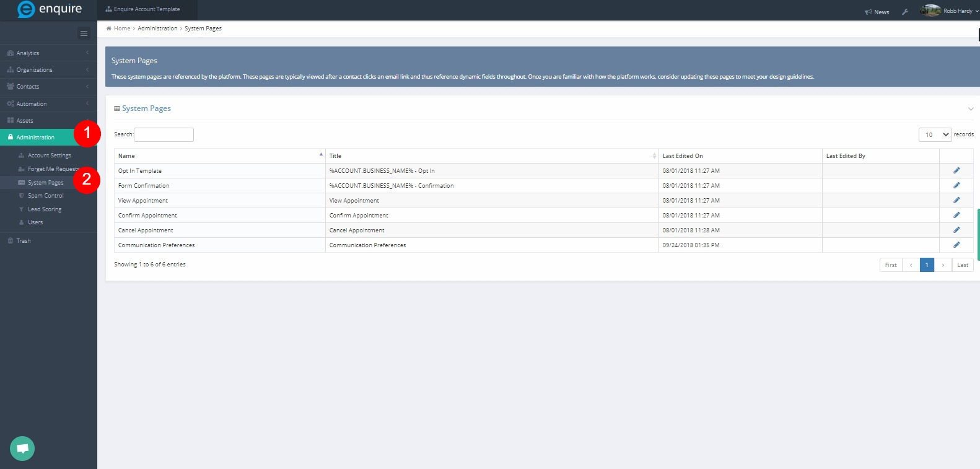This screenshot has height=469, width=980.
Task: Open the Users menu item
Action: 35,222
